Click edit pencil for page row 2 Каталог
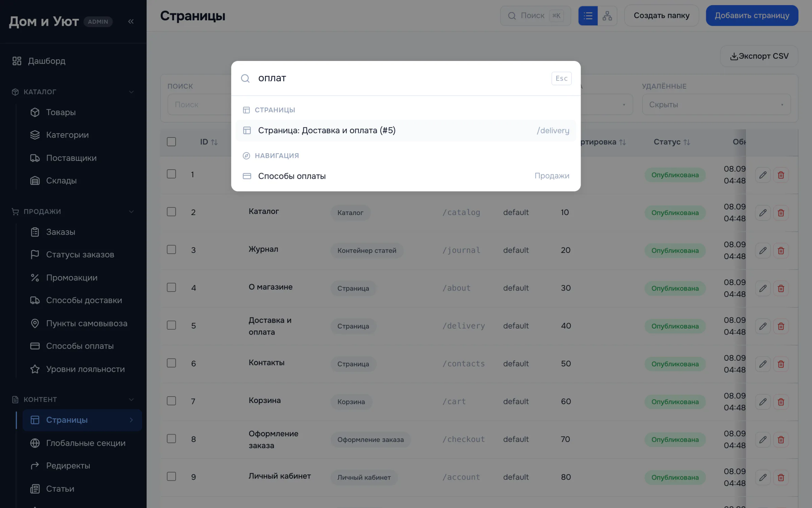812x508 pixels. click(x=763, y=213)
